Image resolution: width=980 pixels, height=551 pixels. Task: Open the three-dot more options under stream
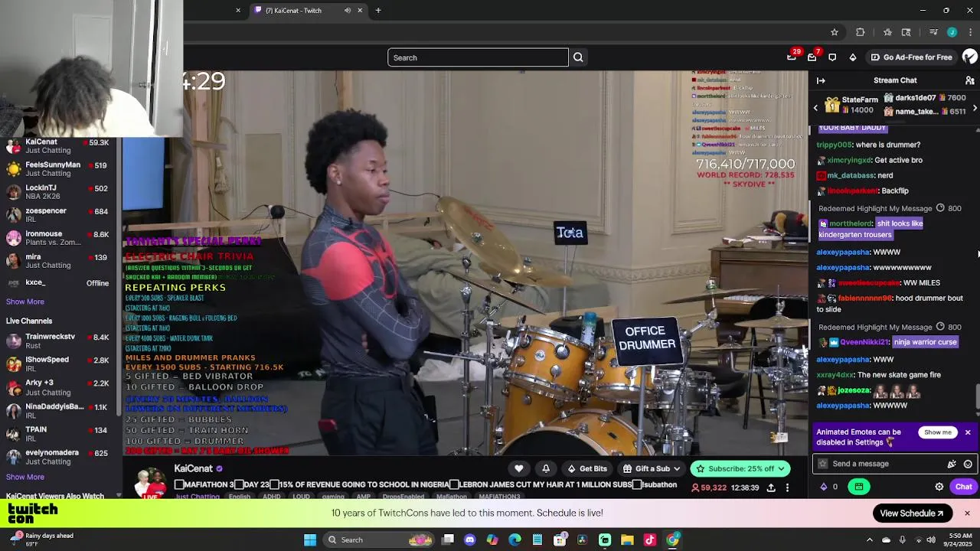tap(787, 487)
